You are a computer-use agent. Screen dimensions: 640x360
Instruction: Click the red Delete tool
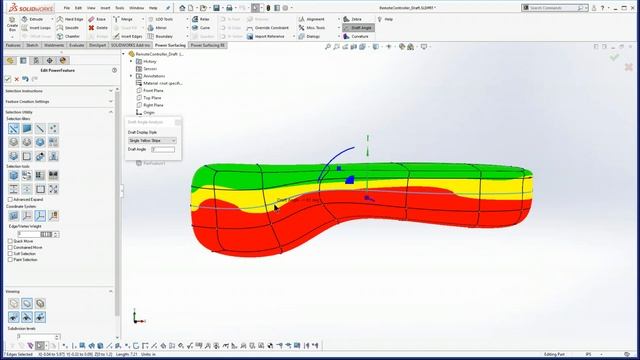tap(98, 28)
